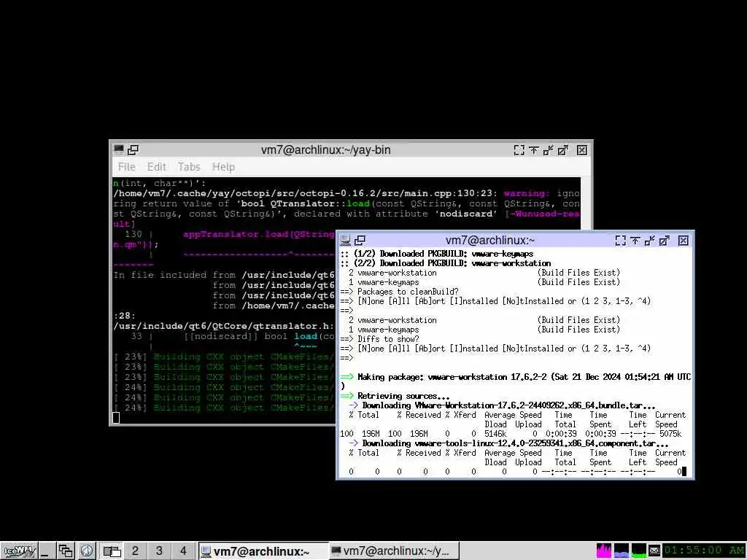Close the yay-bin terminal window
747x560 pixels.
[x=581, y=150]
